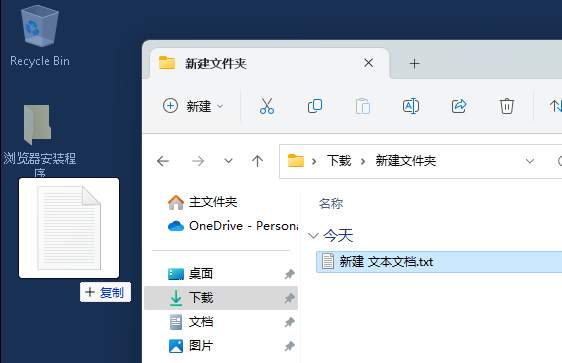Add a new tab with the plus button
The width and height of the screenshot is (562, 363).
click(414, 64)
